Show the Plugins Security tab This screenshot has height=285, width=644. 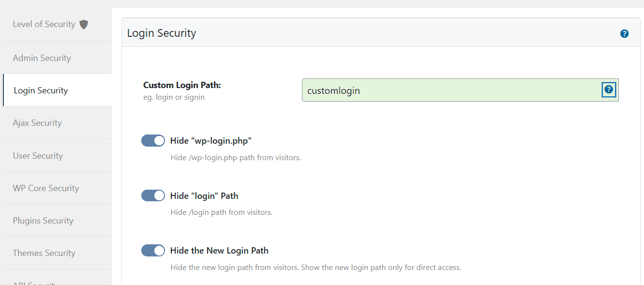coord(43,221)
